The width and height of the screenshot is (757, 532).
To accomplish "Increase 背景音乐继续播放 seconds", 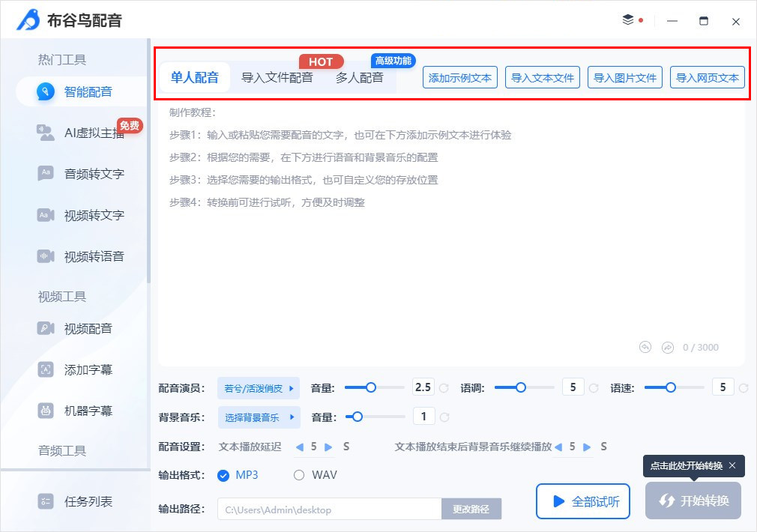I will [x=587, y=447].
